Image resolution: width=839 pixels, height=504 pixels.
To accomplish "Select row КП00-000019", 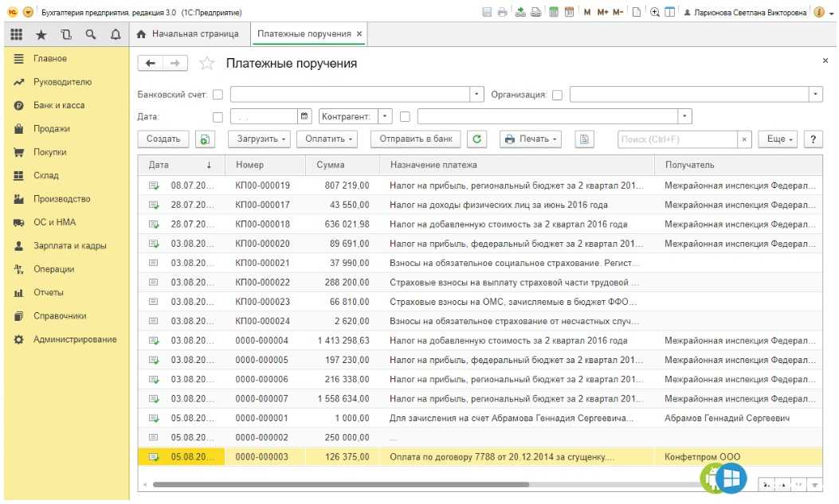I will coord(480,186).
